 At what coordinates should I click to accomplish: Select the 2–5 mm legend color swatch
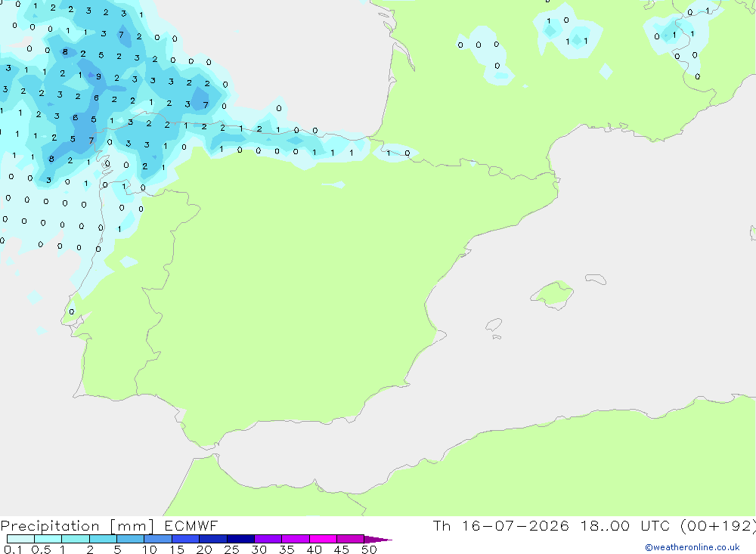(x=103, y=539)
